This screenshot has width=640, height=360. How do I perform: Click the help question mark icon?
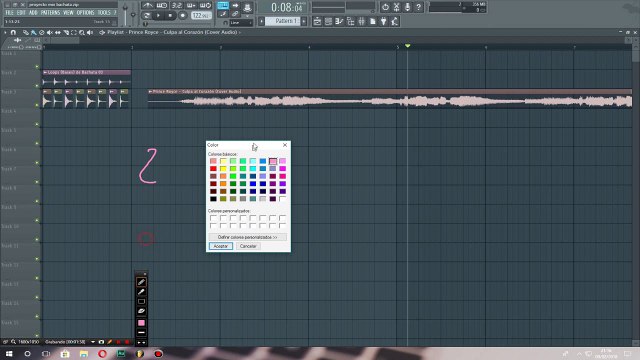pyautogui.click(x=418, y=7)
